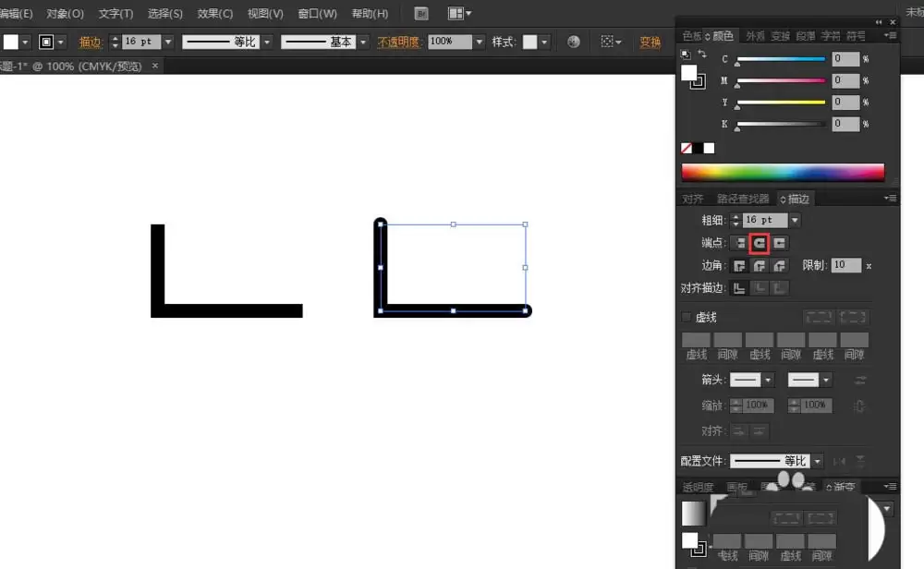Select the black swatch in Color panel

[x=698, y=149]
